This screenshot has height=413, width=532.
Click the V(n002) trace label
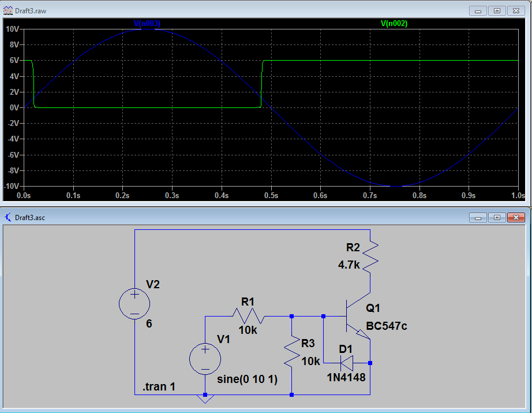pos(394,24)
